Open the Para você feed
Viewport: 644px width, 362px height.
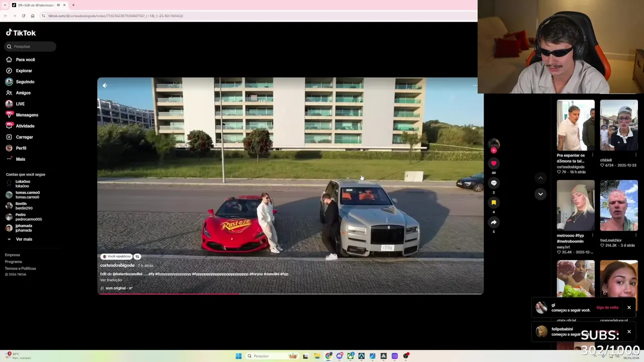[20, 59]
